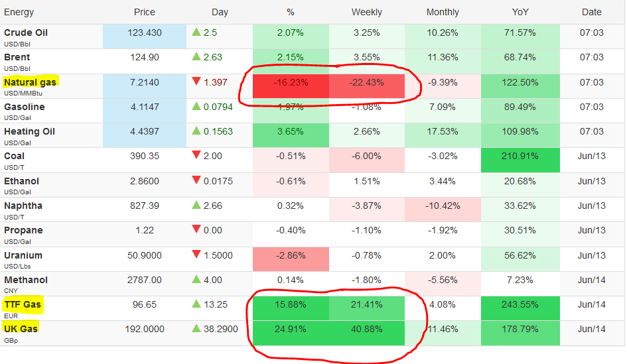Click the red down arrow in Ethanol row
627x364 pixels.
[196, 180]
